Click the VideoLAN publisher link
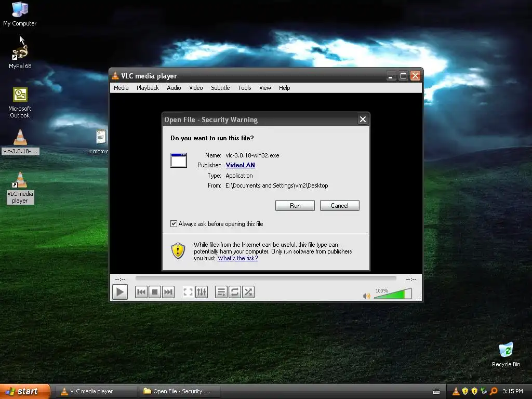 pos(240,165)
